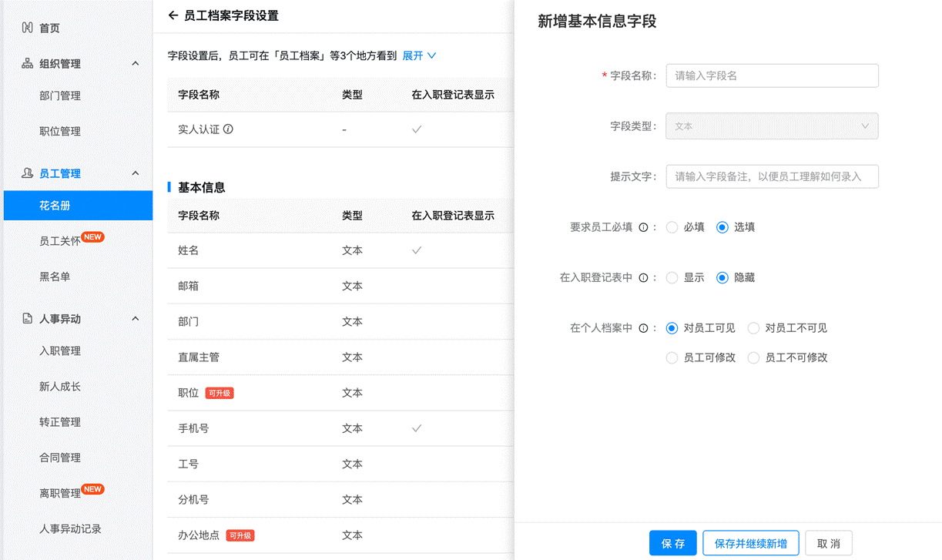Go to 入职管理 menu item
The width and height of the screenshot is (942, 560).
60,351
